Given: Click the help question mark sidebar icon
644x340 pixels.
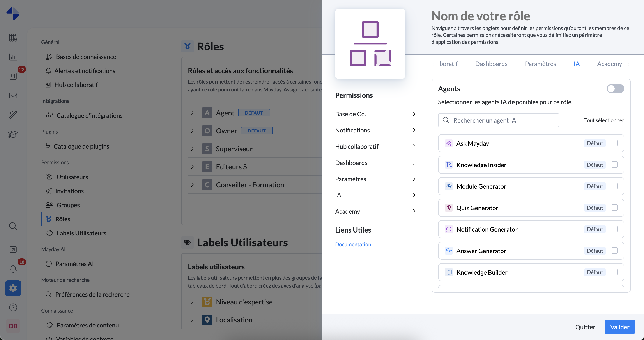Looking at the screenshot, I should point(13,307).
